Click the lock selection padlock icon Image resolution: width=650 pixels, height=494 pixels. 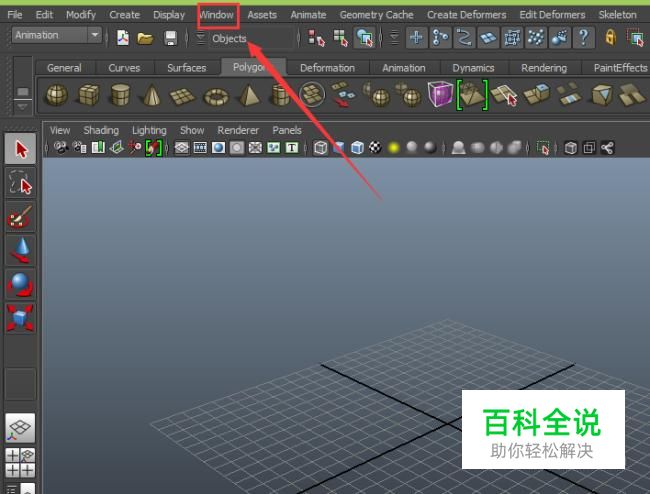[x=610, y=38]
